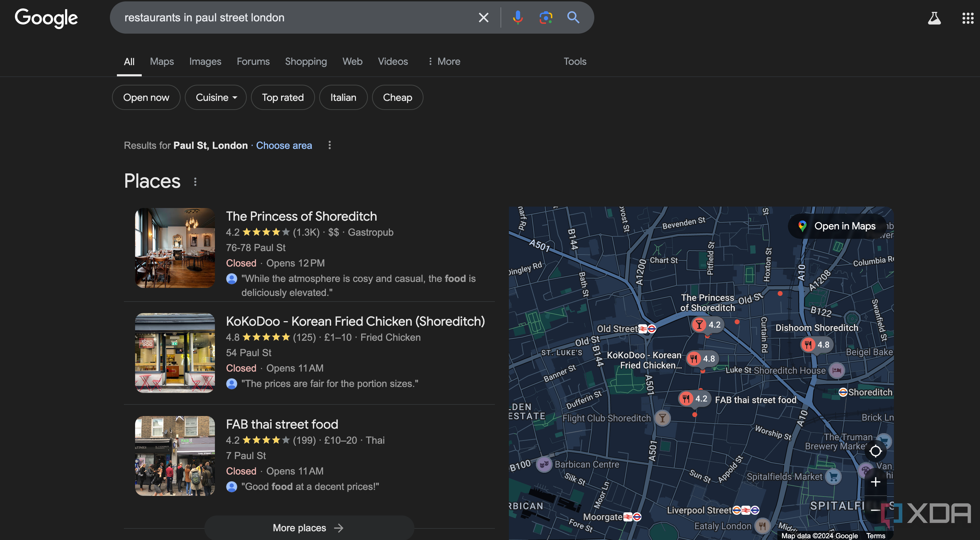Open the Tools options

point(574,61)
